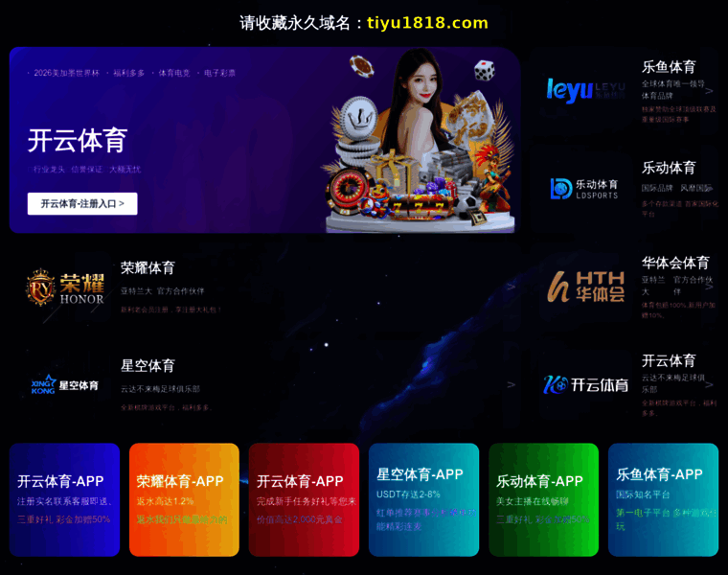Image resolution: width=728 pixels, height=575 pixels.
Task: Click the 返水高达1.2% text
Action: point(166,501)
